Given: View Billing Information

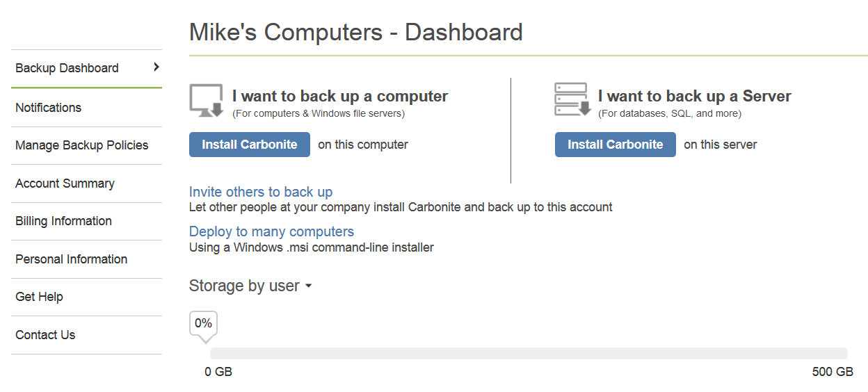Looking at the screenshot, I should click(x=63, y=221).
